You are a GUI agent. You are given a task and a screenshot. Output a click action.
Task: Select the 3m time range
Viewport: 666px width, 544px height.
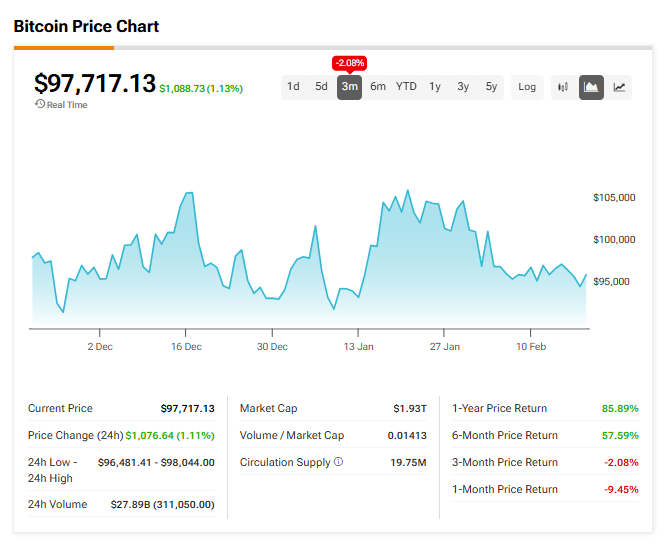coord(350,87)
